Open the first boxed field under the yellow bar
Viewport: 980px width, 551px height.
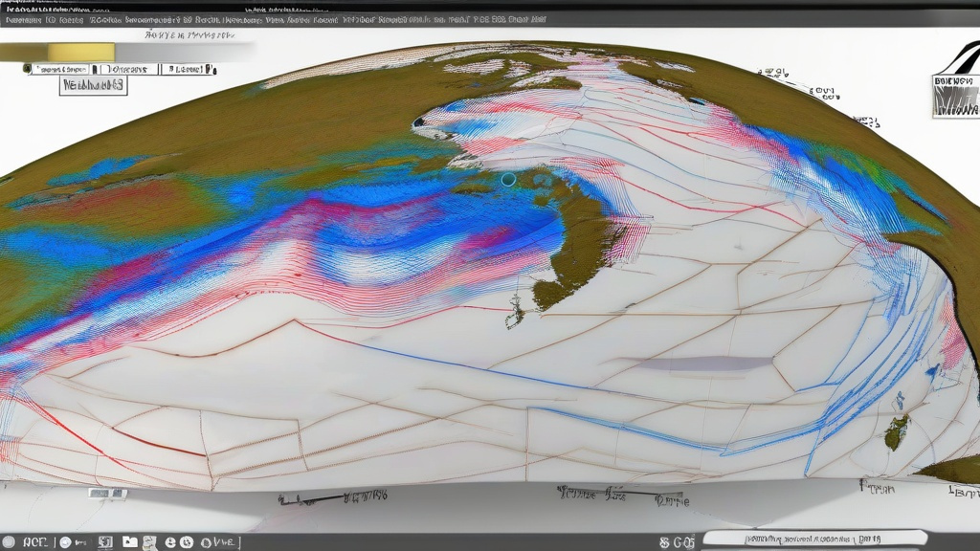[x=61, y=69]
